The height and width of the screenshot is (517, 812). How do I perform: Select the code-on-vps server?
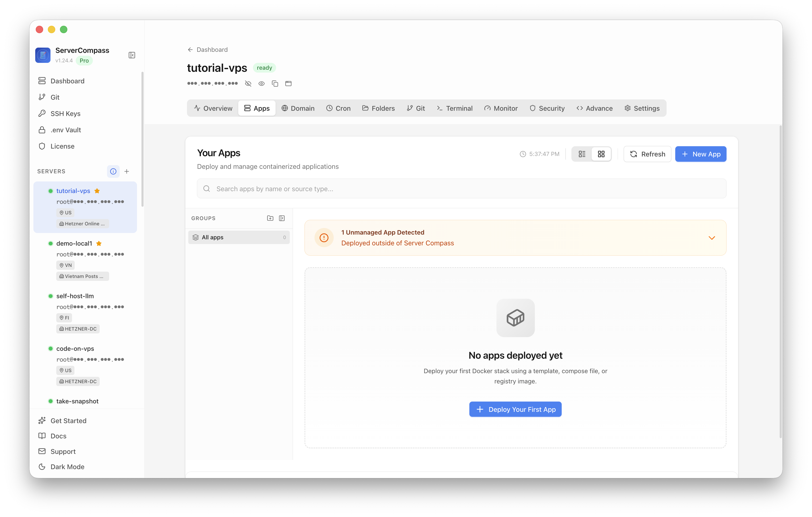[85, 365]
